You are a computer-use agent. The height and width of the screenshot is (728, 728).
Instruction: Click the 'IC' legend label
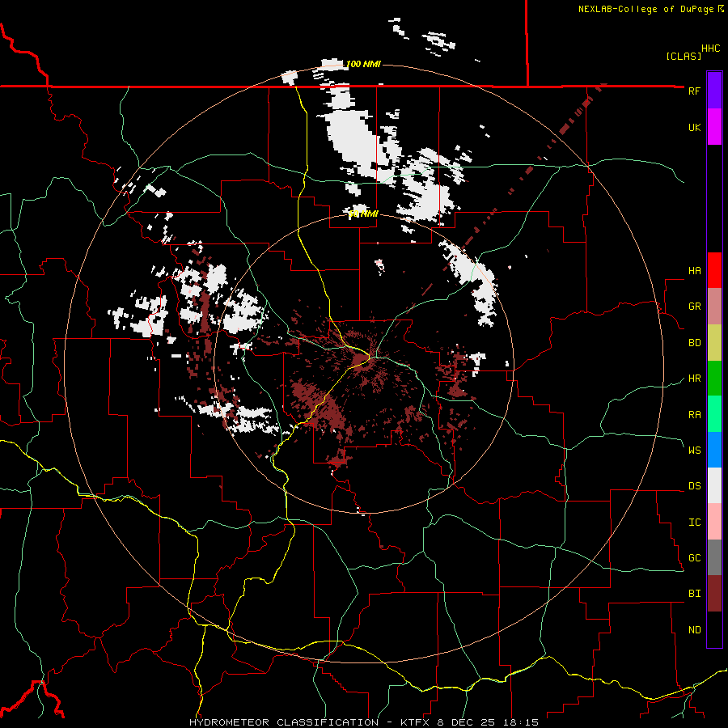(x=694, y=523)
